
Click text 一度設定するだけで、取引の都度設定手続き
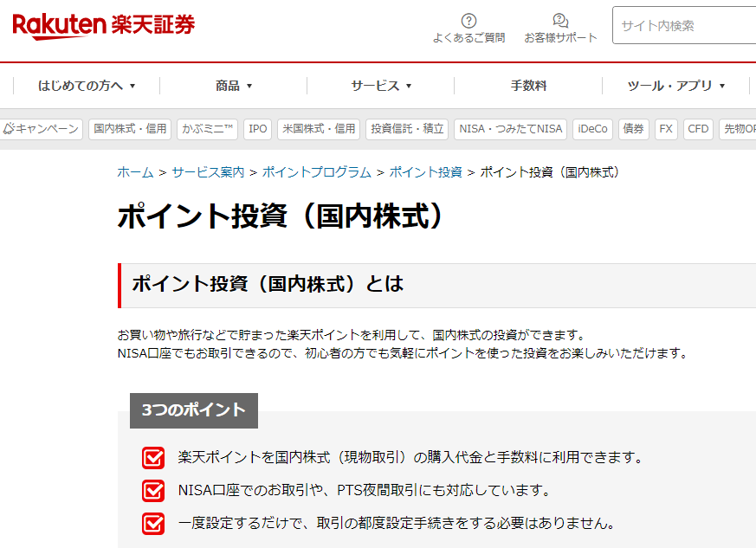(x=316, y=523)
